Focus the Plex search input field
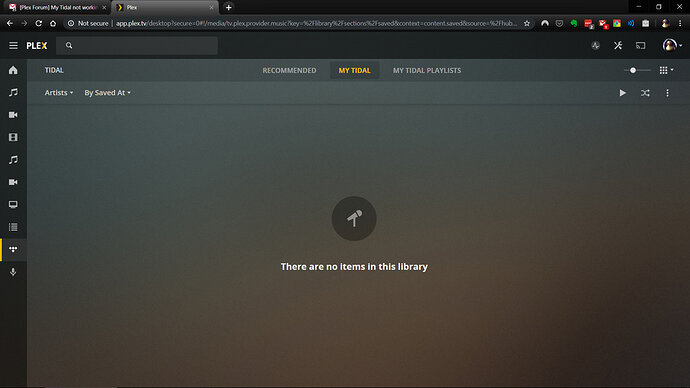Screen dimensions: 690x388 (x=137, y=45)
